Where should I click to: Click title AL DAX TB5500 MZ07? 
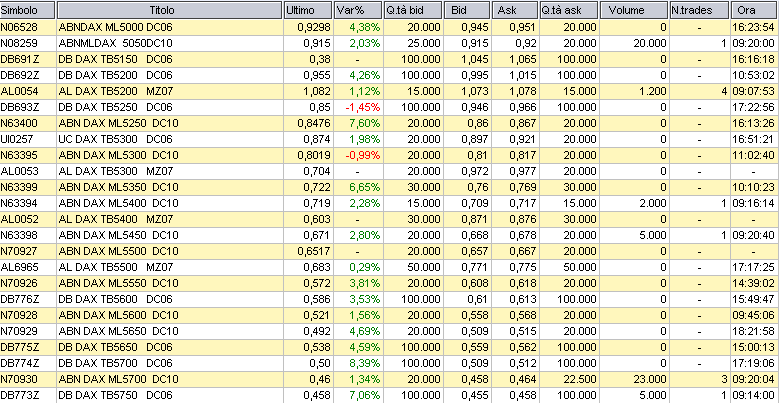(116, 267)
